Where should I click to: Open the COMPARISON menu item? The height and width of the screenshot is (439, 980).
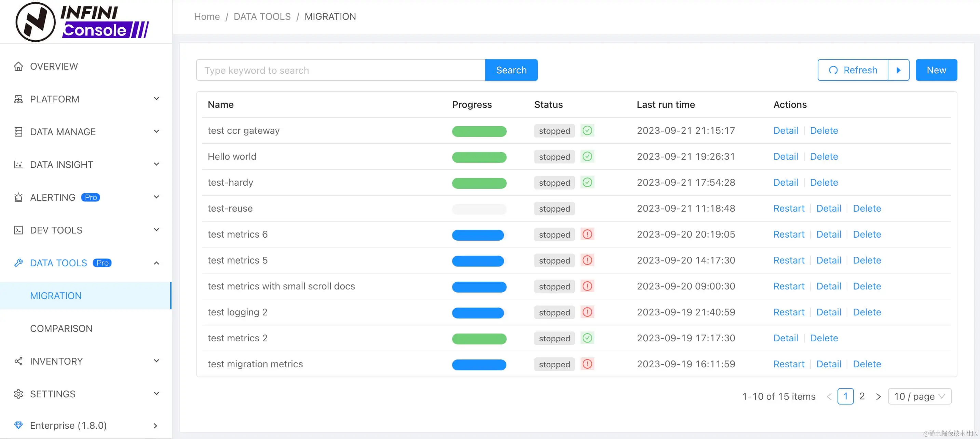(x=61, y=328)
